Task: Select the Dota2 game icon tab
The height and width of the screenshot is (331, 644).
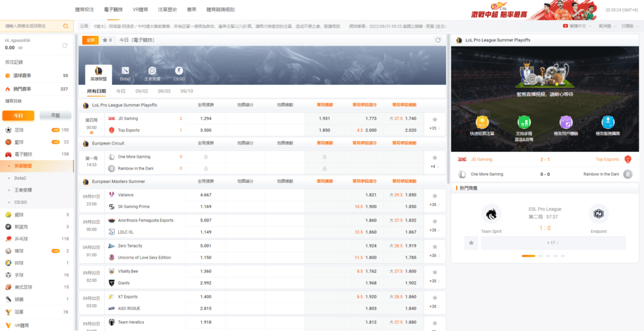Action: tap(125, 73)
